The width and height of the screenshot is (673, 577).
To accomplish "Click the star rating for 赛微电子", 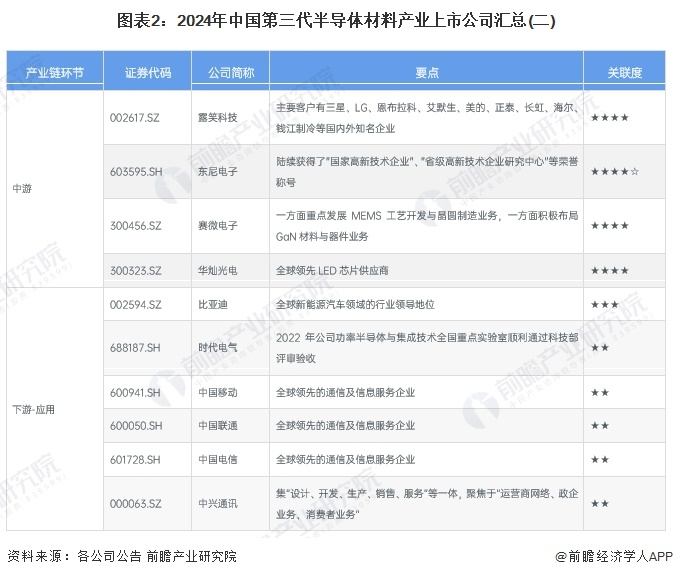I will click(609, 226).
